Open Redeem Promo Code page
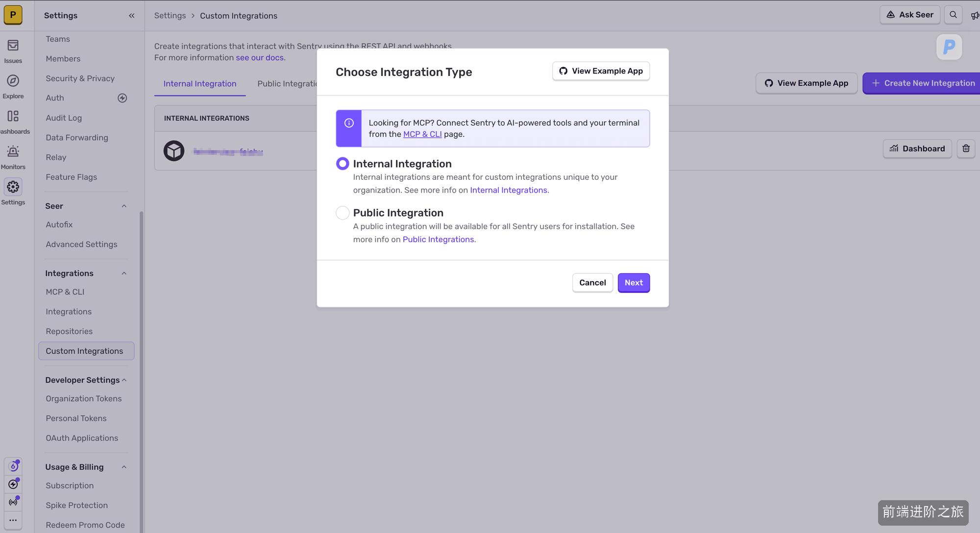Image resolution: width=980 pixels, height=533 pixels. tap(85, 525)
